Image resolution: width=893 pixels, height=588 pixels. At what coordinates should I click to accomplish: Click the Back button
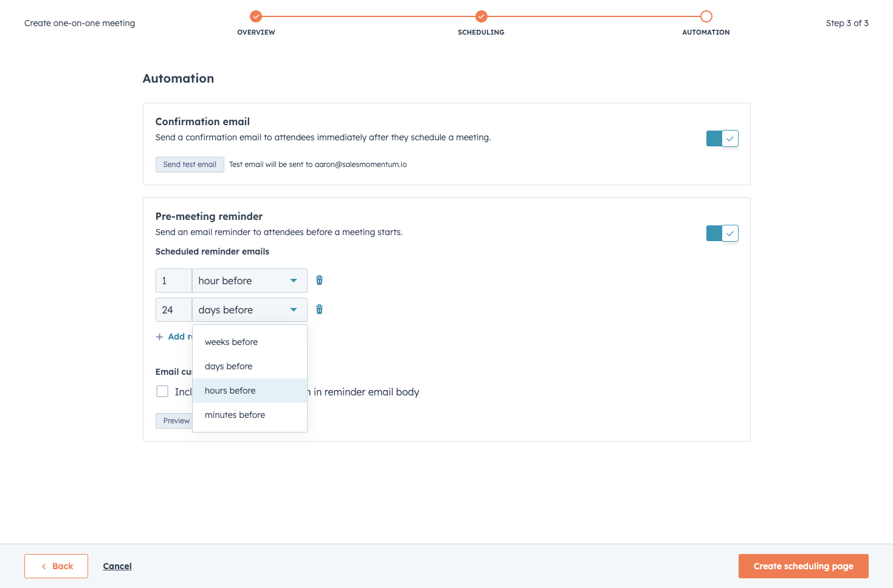(56, 566)
